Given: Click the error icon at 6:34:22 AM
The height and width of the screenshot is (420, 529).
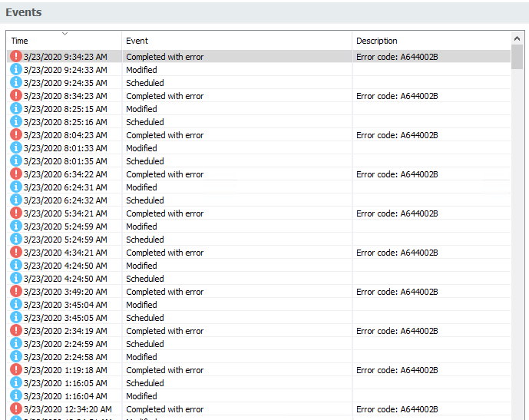Looking at the screenshot, I should tap(16, 174).
